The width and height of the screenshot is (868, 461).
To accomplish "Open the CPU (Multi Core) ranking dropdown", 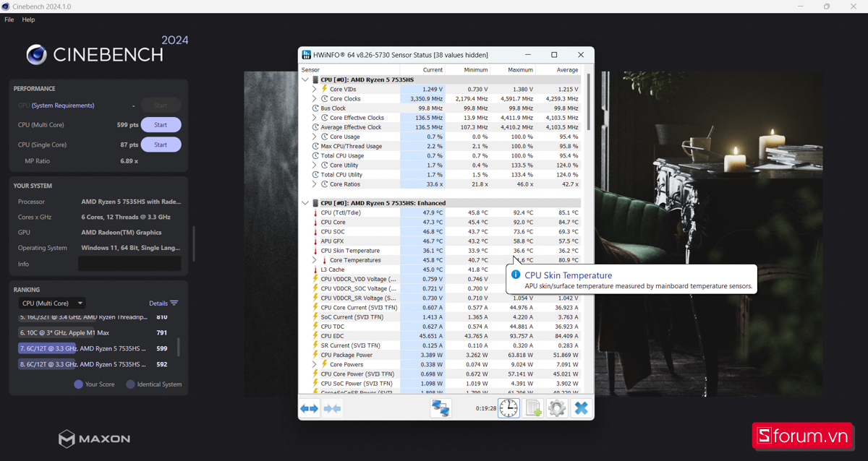I will [x=52, y=303].
